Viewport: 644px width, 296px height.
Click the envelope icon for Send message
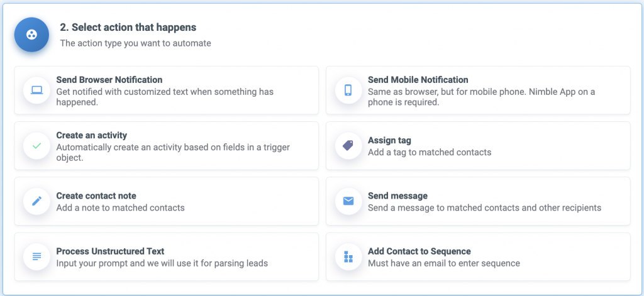coord(348,201)
